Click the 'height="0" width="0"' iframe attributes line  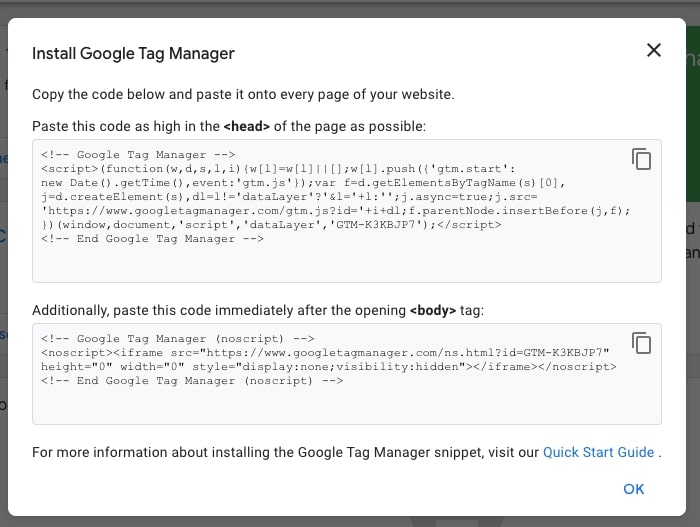(329, 367)
